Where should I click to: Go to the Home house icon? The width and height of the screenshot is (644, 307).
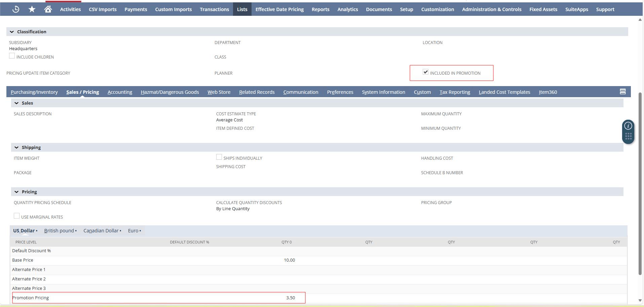point(48,9)
